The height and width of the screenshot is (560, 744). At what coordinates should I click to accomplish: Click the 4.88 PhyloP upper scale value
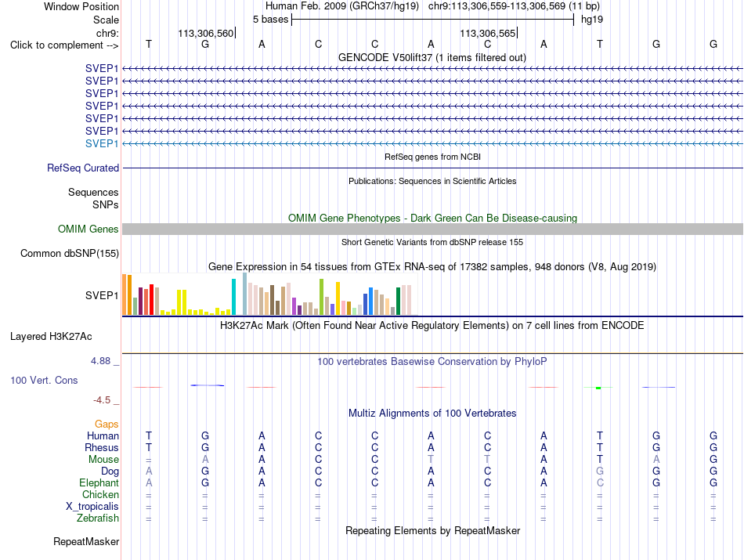point(100,361)
